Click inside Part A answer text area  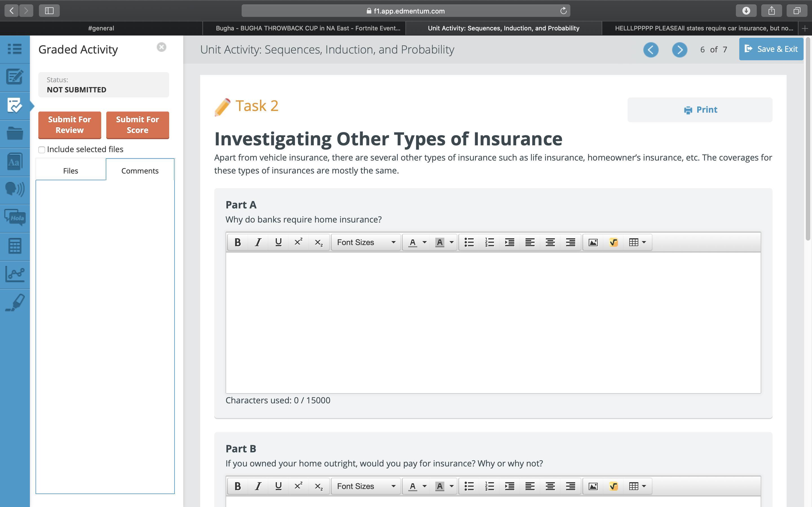click(493, 322)
